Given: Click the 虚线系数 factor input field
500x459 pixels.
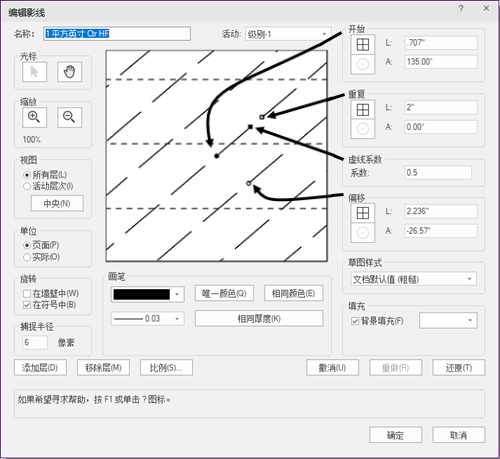Looking at the screenshot, I should point(438,173).
